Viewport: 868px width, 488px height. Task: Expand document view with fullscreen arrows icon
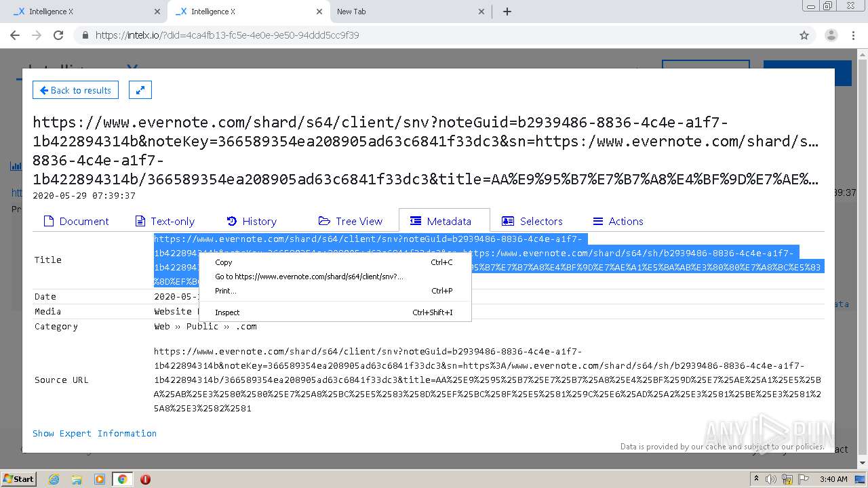[x=140, y=90]
